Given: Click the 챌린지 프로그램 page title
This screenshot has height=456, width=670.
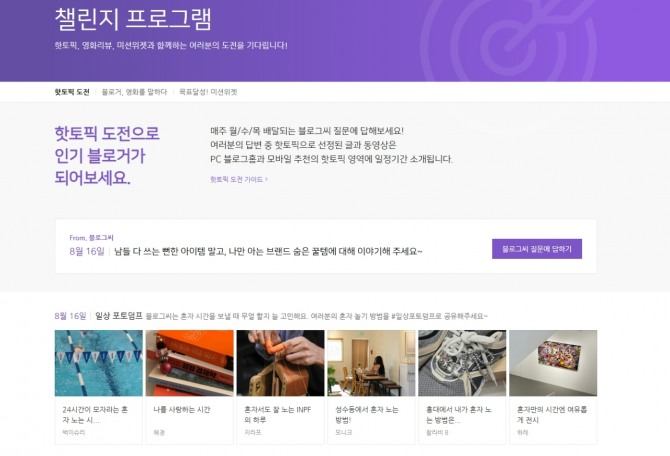Looking at the screenshot, I should [133, 19].
